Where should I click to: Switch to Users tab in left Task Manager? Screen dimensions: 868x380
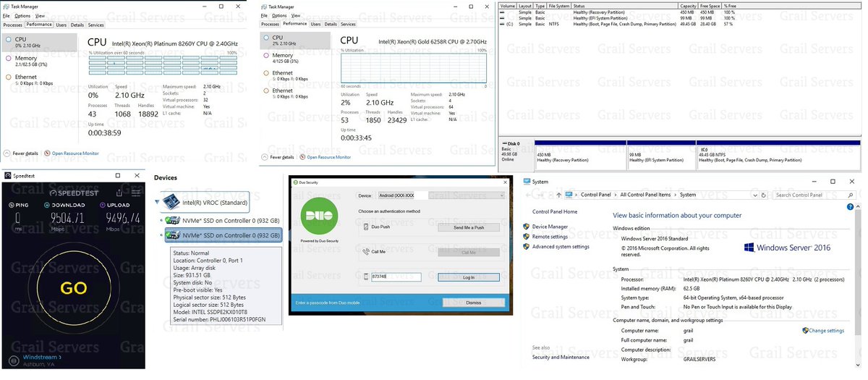click(x=61, y=25)
